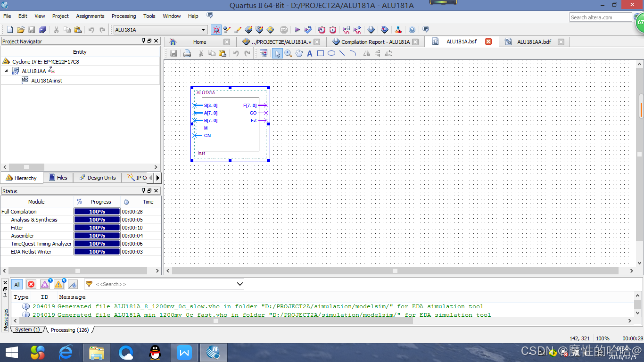
Task: Switch to the ALU181AA.bdf tab
Action: click(x=535, y=42)
